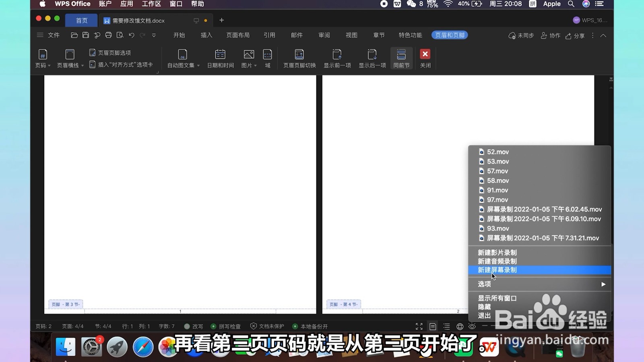Open 日期和时间 to insert date
The image size is (644, 362).
(x=220, y=58)
